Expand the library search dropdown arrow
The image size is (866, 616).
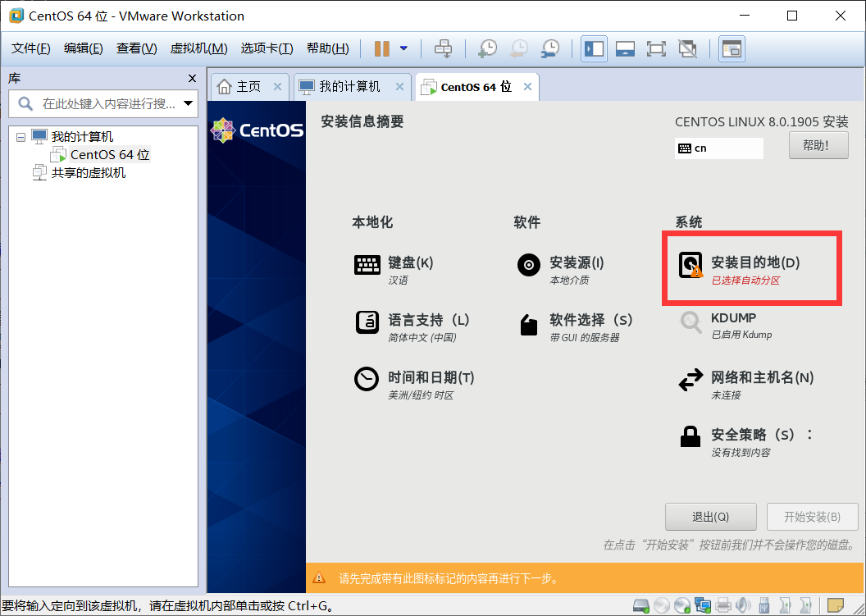point(188,103)
